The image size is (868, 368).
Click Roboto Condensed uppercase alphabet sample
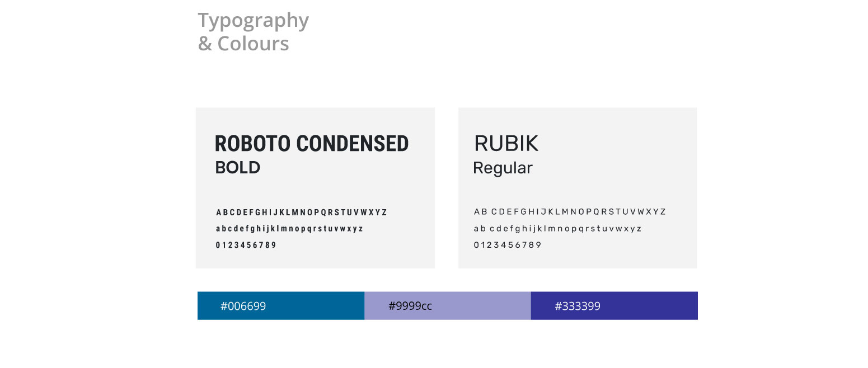301,213
